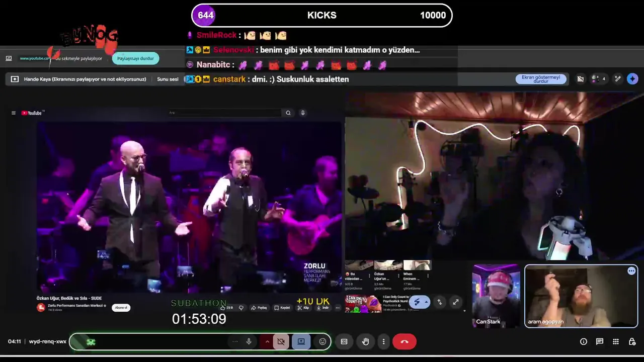644x362 pixels.
Task: Click the www.youtube.com sharing URL
Action: [x=35, y=58]
